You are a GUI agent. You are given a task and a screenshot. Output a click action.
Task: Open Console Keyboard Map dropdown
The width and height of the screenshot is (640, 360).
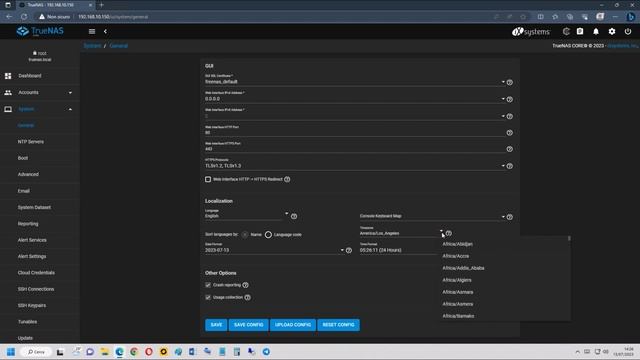(x=503, y=217)
